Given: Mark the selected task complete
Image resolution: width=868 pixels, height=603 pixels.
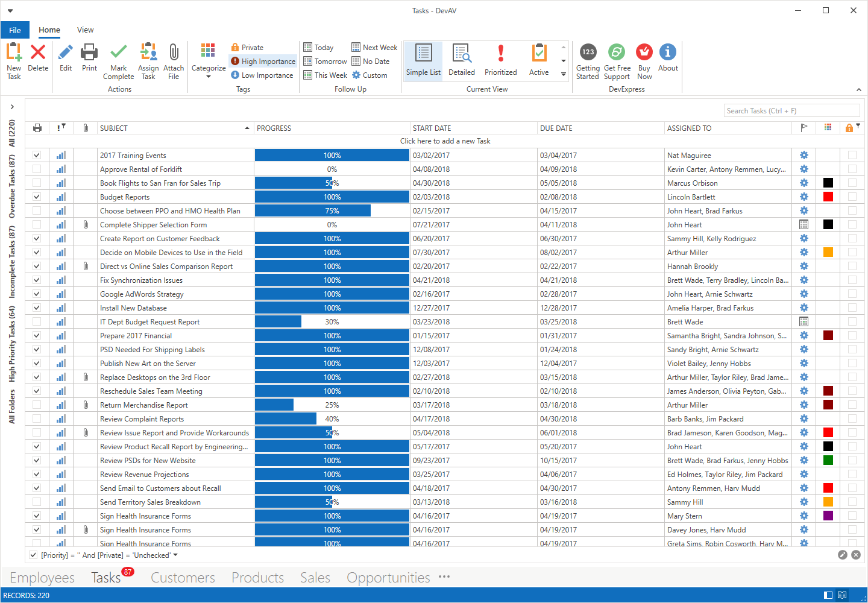Looking at the screenshot, I should pos(118,60).
